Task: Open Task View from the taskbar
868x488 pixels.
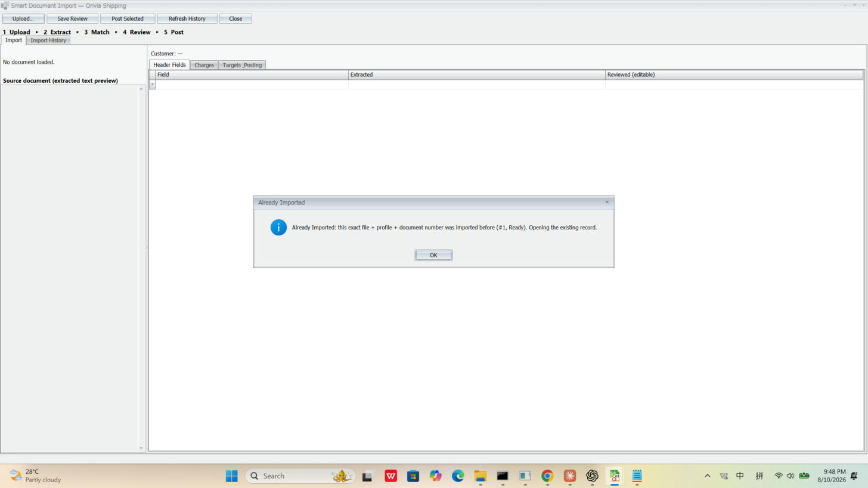Action: click(368, 475)
